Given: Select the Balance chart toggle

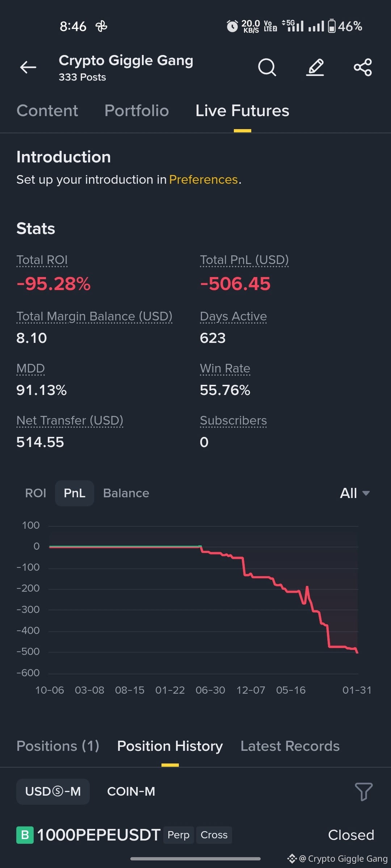Looking at the screenshot, I should tap(126, 493).
